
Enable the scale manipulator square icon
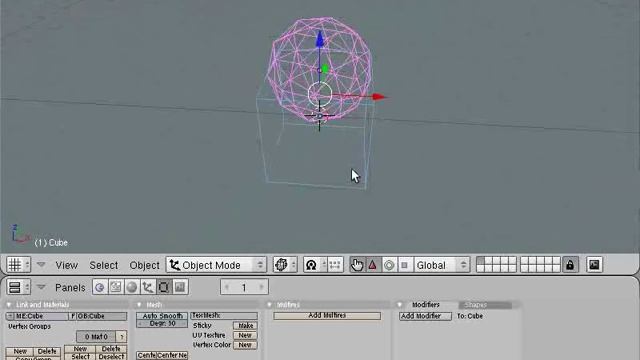click(404, 265)
